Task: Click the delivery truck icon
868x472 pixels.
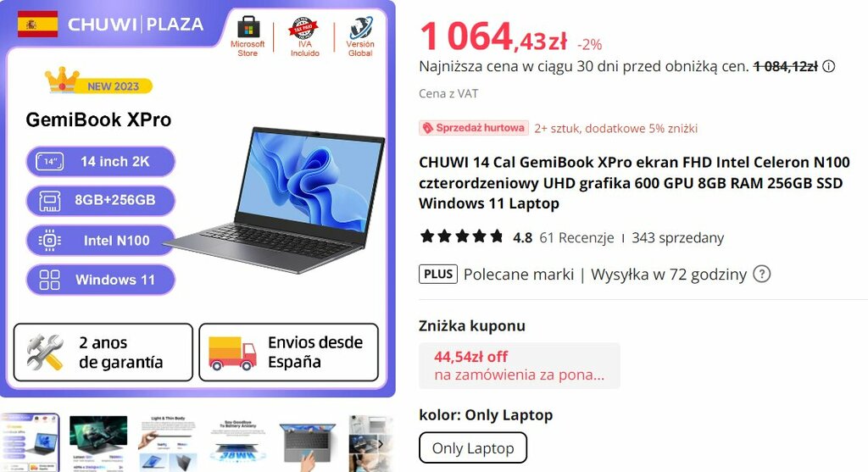Action: click(232, 353)
